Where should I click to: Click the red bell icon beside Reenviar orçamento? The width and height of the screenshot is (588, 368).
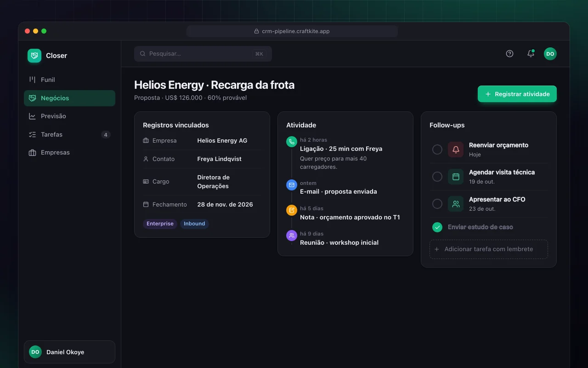click(456, 149)
